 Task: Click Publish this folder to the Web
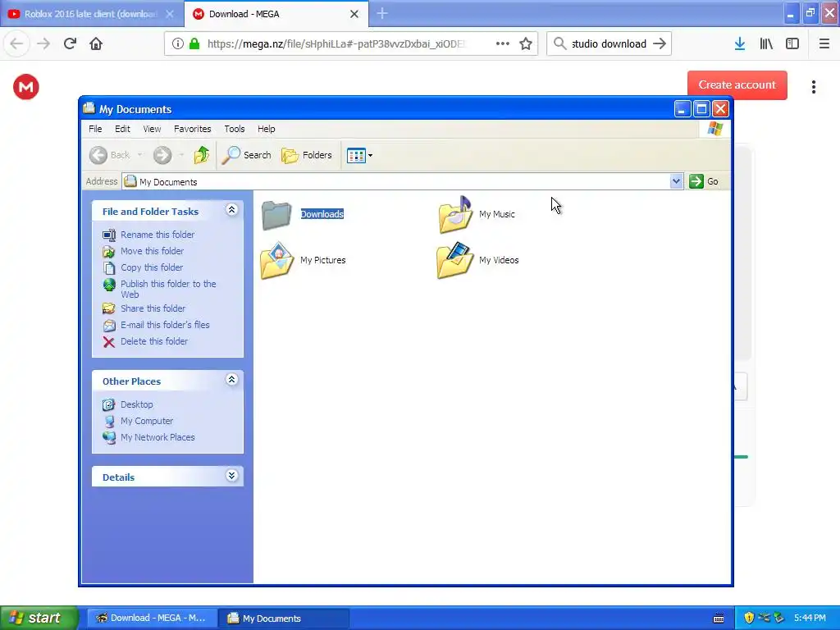pyautogui.click(x=168, y=289)
